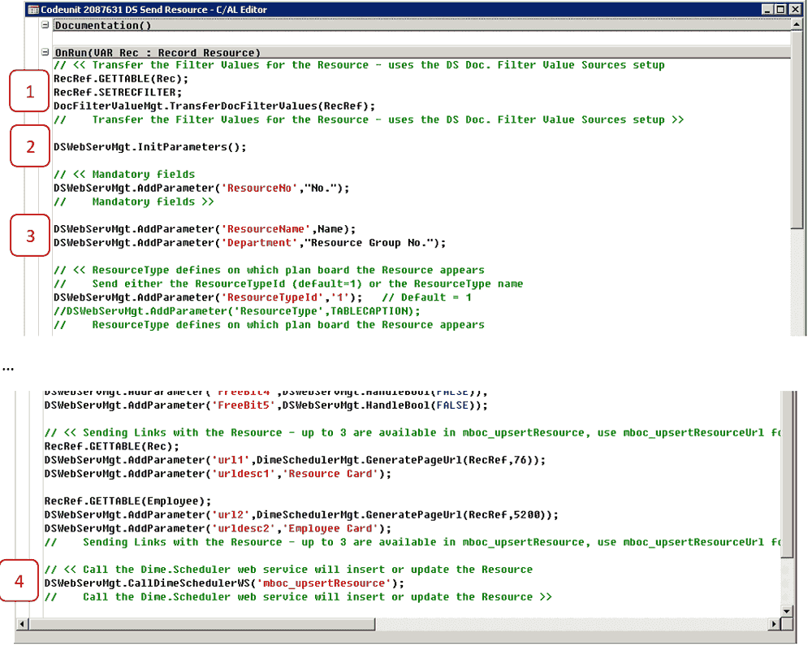Place cursor on the DSWebServMgt.InitParameters() line
Image resolution: width=812 pixels, height=646 pixels.
pyautogui.click(x=149, y=147)
